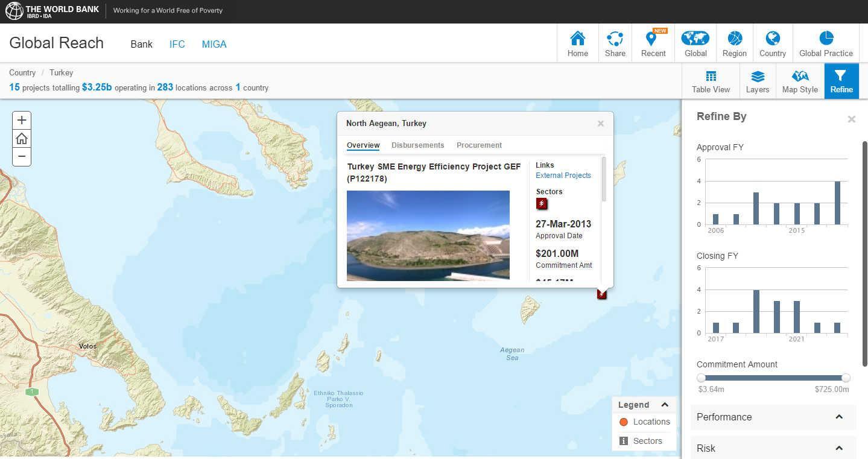The height and width of the screenshot is (459, 868).
Task: Reset map to home extent
Action: click(22, 139)
